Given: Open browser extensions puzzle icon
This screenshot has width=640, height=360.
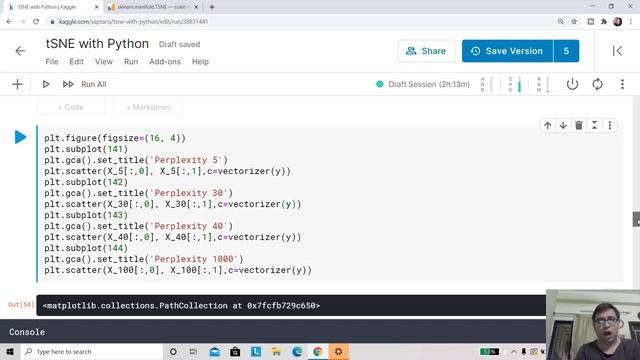Looking at the screenshot, I should coord(604,22).
